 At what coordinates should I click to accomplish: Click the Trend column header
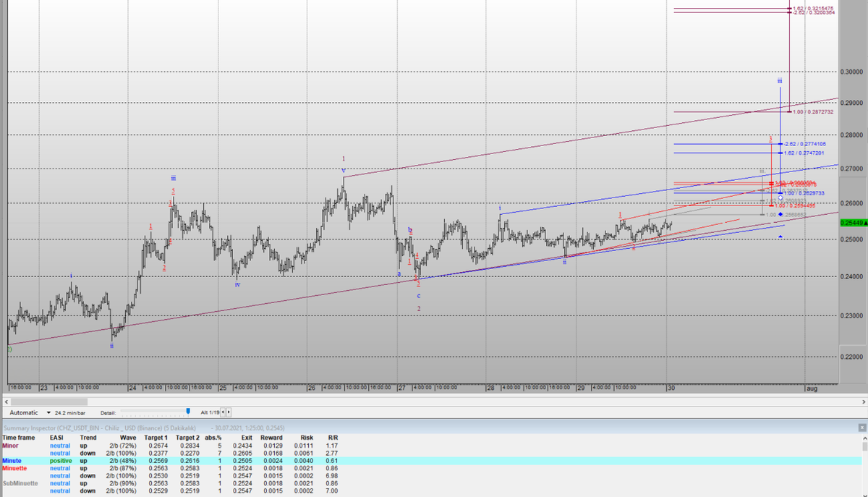(x=88, y=438)
